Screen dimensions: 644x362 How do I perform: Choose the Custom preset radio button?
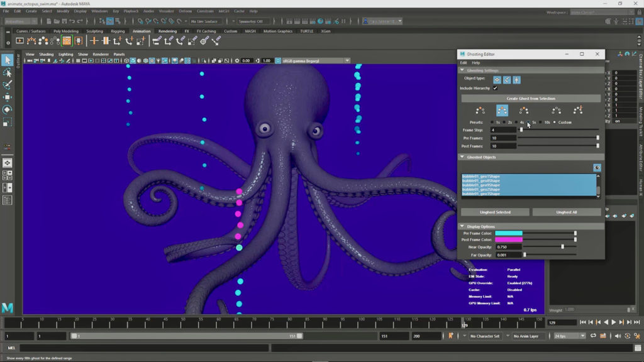coord(554,123)
